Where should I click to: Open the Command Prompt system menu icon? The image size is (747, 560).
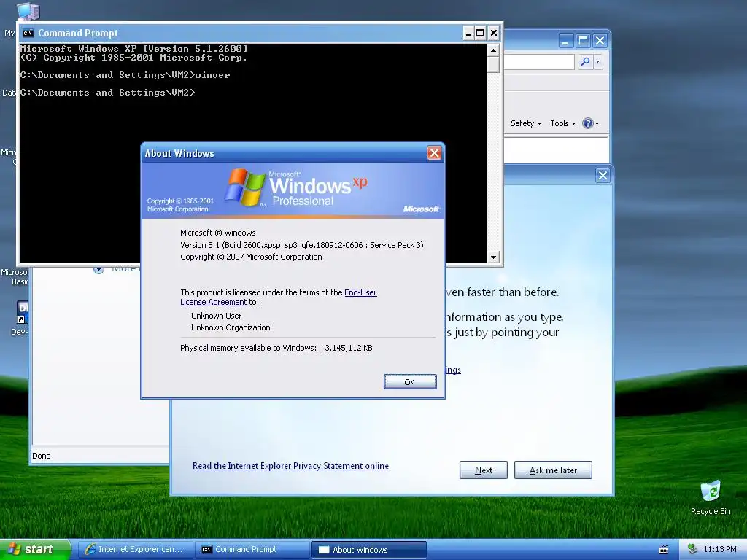pos(28,33)
